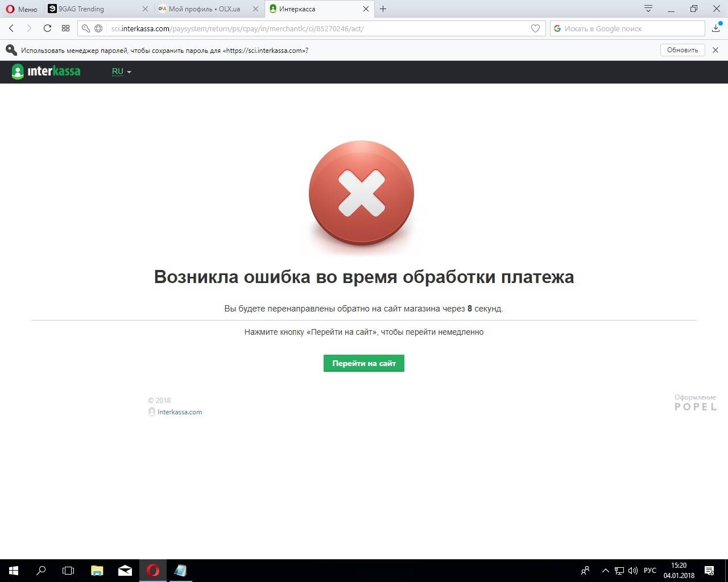Open the Mail app in taskbar
The image size is (728, 582).
tap(125, 571)
